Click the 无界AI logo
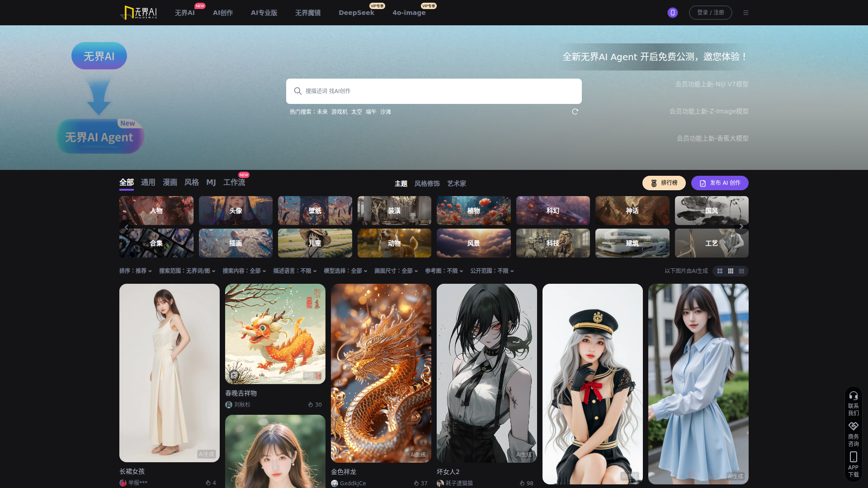Viewport: 868px width, 488px height. tap(138, 13)
